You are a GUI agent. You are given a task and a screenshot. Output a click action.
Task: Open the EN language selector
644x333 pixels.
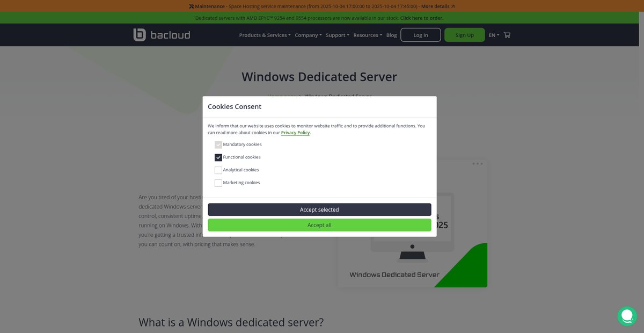coord(494,35)
